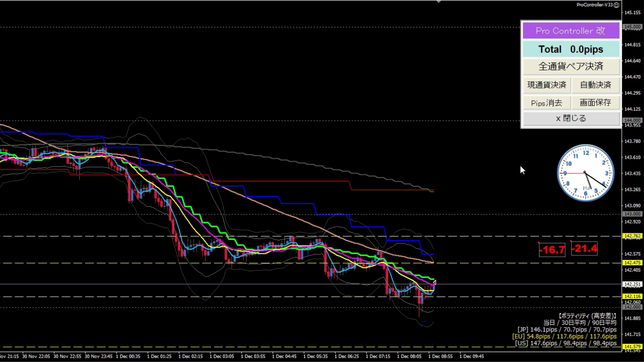The height and width of the screenshot is (362, 644).
Task: Click the ボラティリティ (高安差) heading
Action: click(587, 316)
